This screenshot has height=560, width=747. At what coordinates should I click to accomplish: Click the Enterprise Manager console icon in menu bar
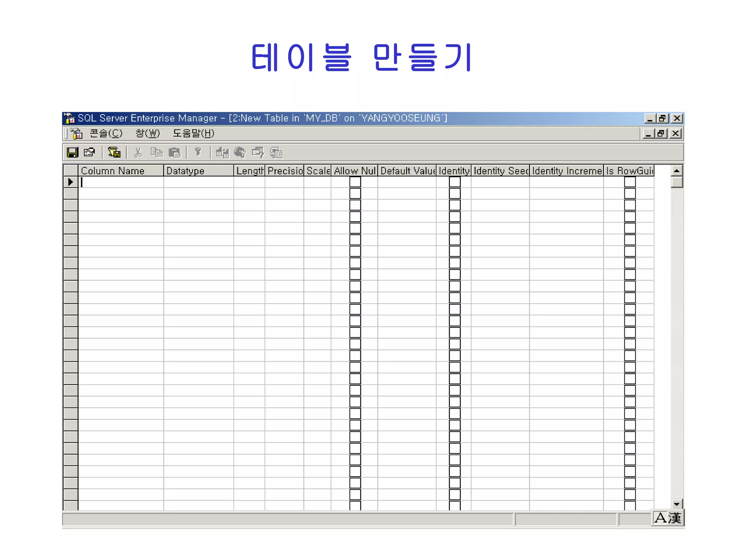(x=77, y=133)
